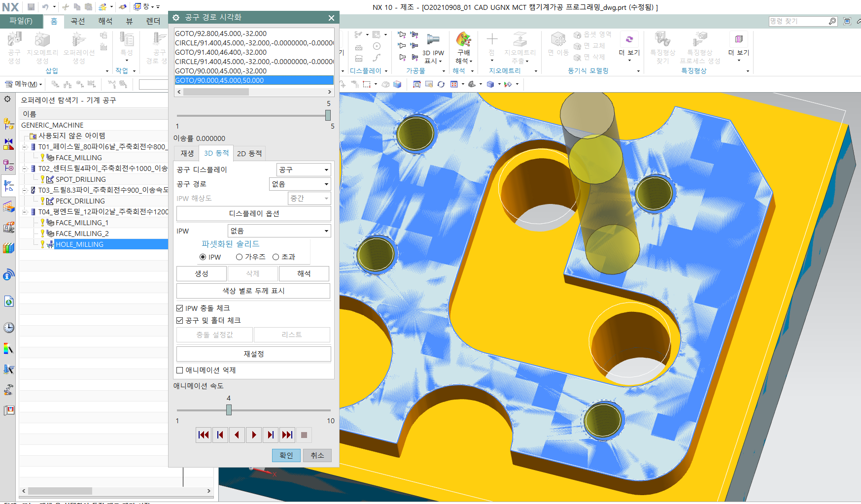This screenshot has height=504, width=861.
Task: Toggle the 공구 및 홀더 체크 checkbox
Action: (x=180, y=321)
